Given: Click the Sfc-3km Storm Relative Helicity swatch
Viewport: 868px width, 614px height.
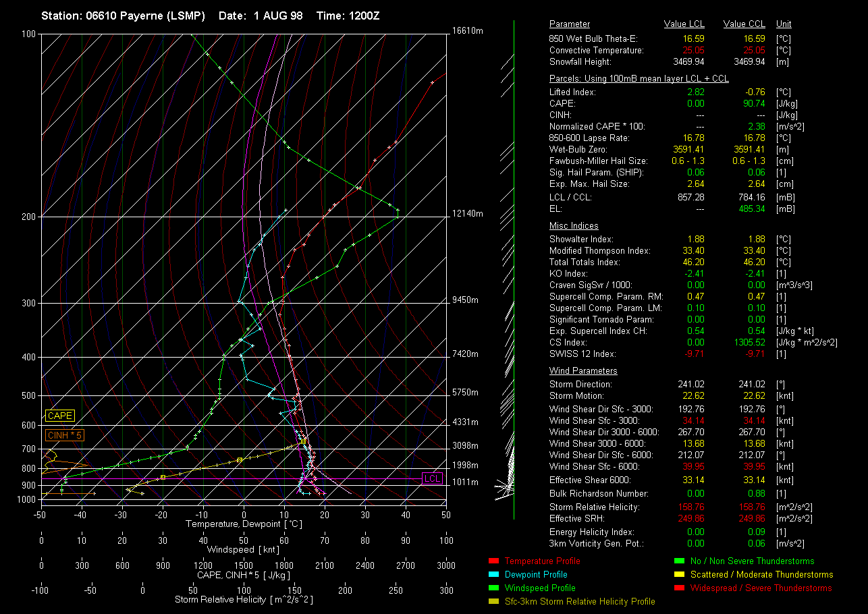Looking at the screenshot, I should click(493, 602).
